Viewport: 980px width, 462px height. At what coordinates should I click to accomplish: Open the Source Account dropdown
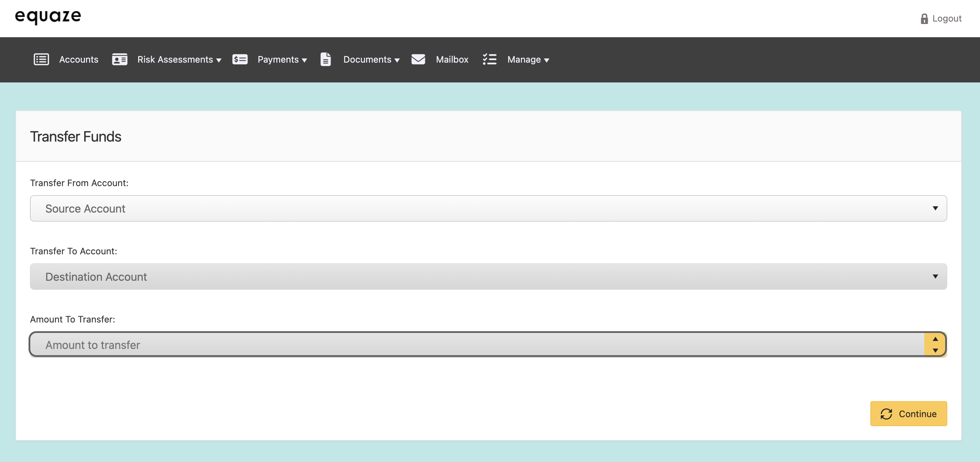coord(488,208)
